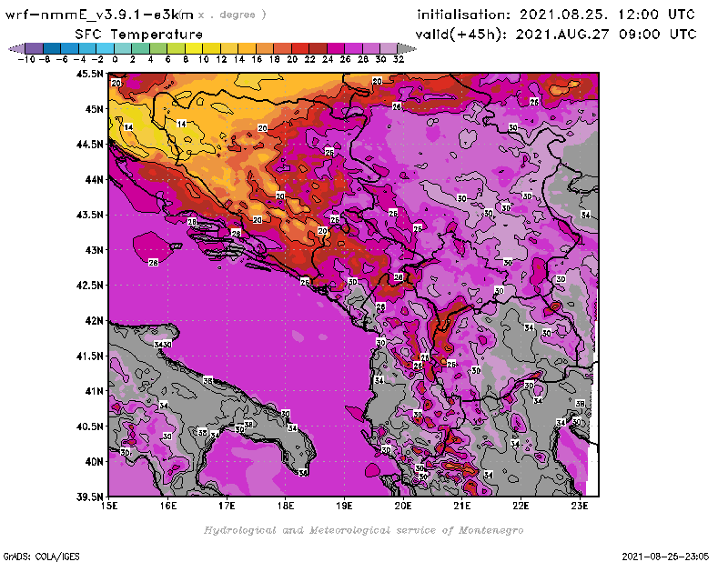Click the dark blue -8 to -6 legend swatch
Viewport: 728px width, 562px height.
point(52,49)
